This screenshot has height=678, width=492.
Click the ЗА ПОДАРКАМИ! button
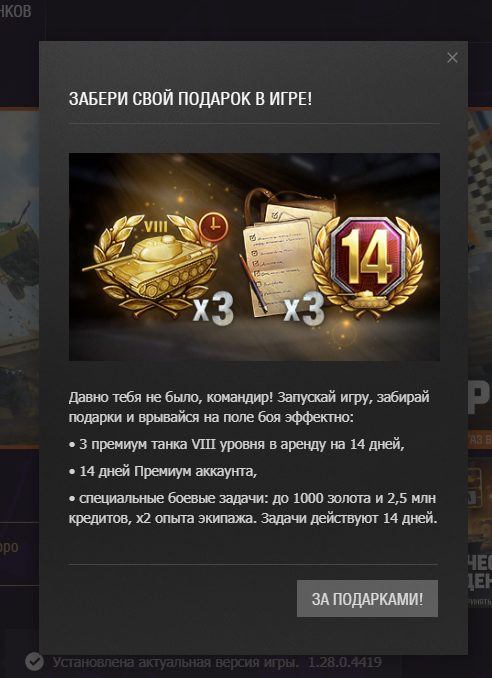point(367,598)
